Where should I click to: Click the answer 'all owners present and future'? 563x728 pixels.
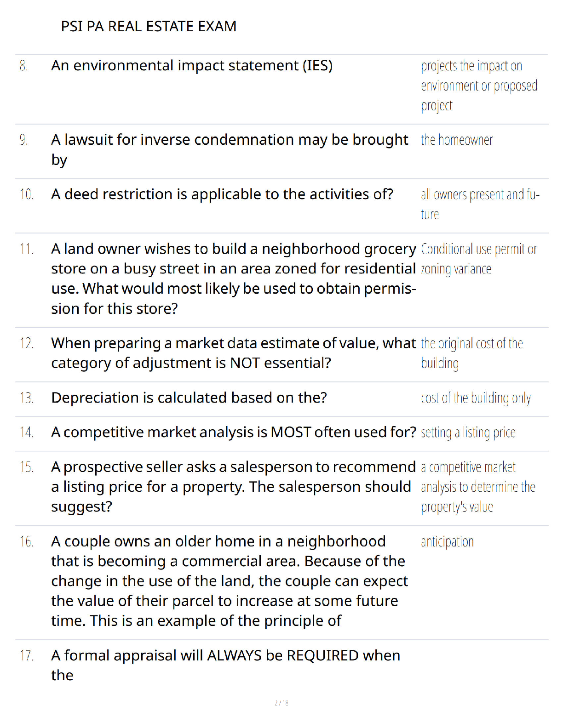pos(480,205)
